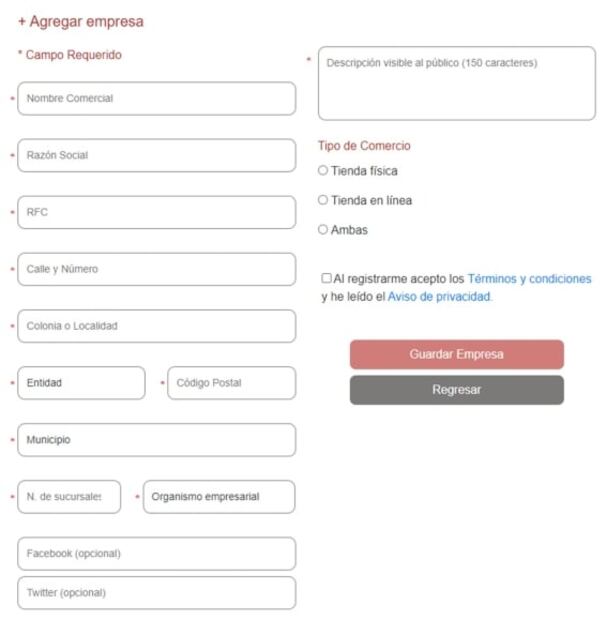Open the Organismo empresarial dropdown
Viewport: 607px width, 620px height.
coord(219,497)
